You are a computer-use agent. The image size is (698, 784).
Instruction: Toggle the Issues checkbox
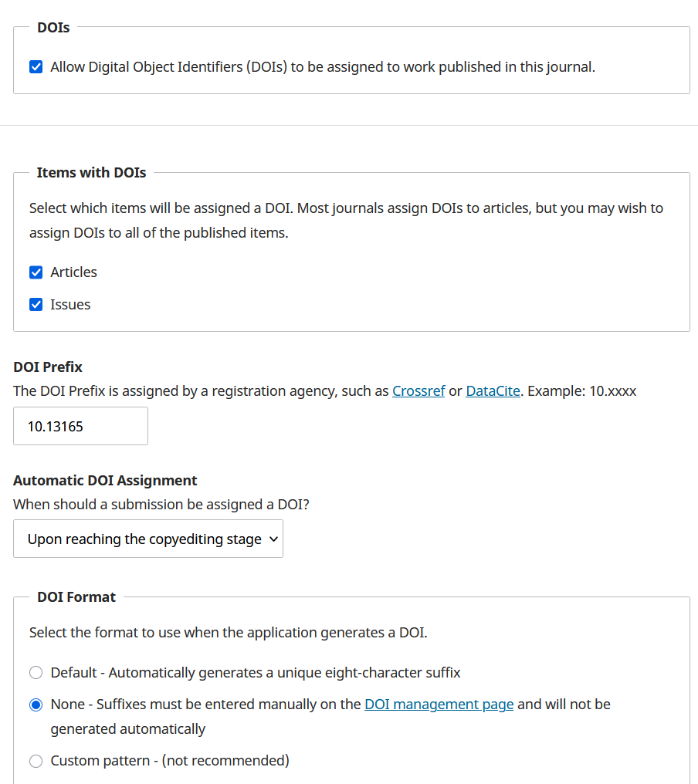[36, 305]
